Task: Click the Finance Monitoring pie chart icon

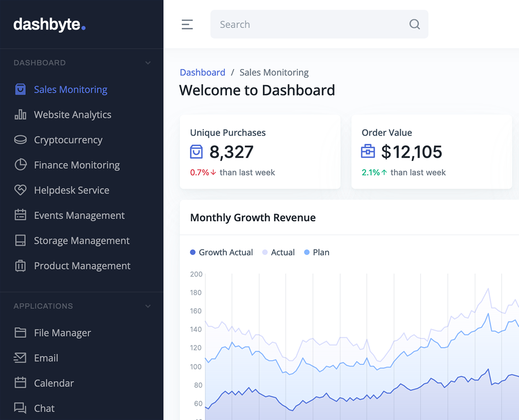Action: coord(20,165)
